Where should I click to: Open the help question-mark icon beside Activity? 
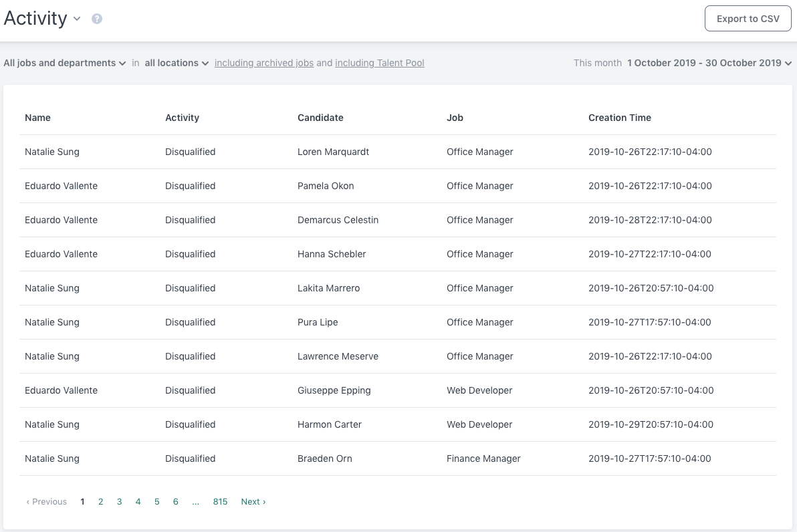[96, 19]
